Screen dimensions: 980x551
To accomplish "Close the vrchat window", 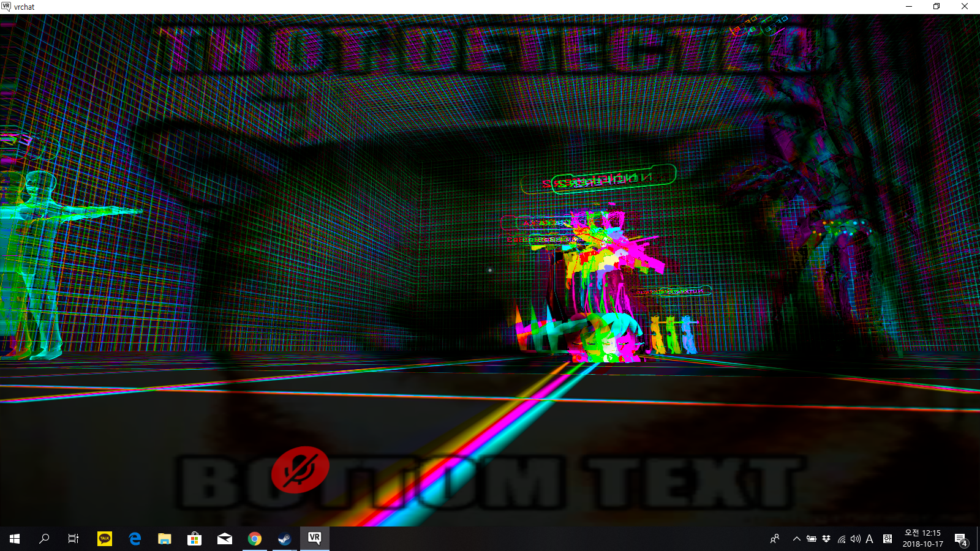I will tap(965, 7).
